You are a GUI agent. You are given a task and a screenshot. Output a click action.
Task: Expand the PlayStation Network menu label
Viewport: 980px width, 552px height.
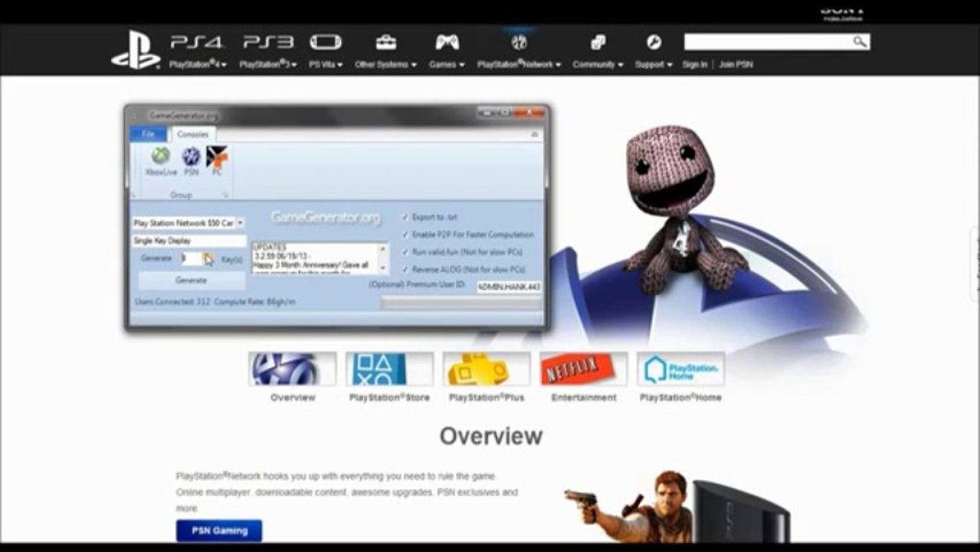tap(519, 65)
